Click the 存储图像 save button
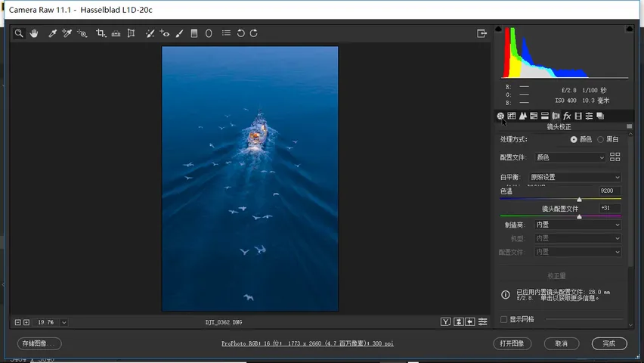This screenshot has width=644, height=363. pos(39,343)
